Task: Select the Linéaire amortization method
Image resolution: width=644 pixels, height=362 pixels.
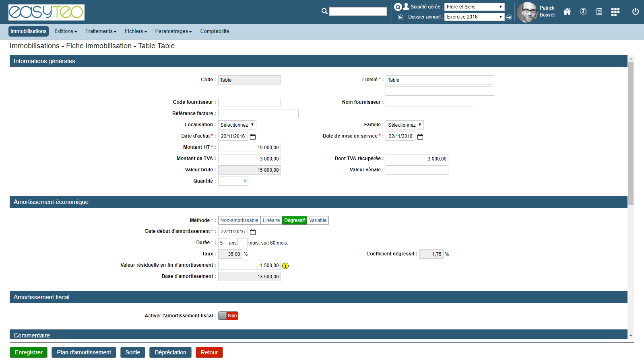Action: pyautogui.click(x=271, y=220)
